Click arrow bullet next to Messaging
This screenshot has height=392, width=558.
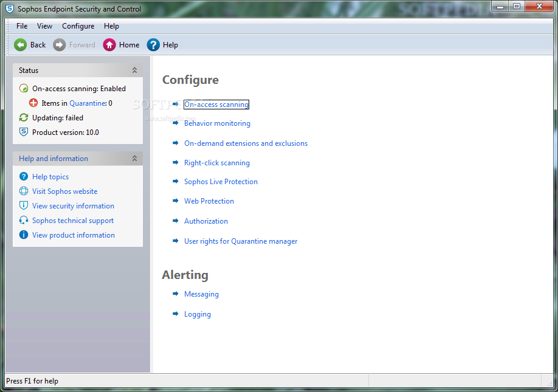coord(176,294)
